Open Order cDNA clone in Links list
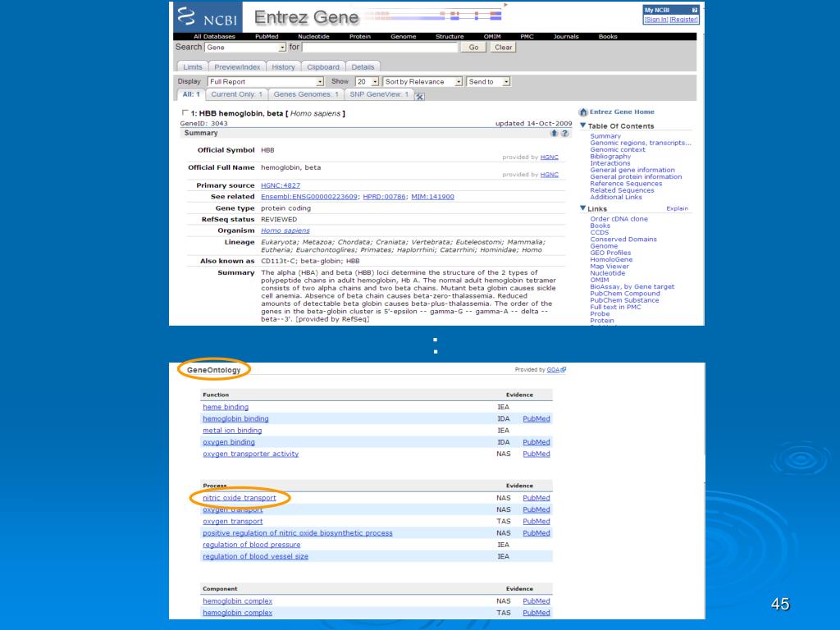The height and width of the screenshot is (630, 840). [619, 218]
